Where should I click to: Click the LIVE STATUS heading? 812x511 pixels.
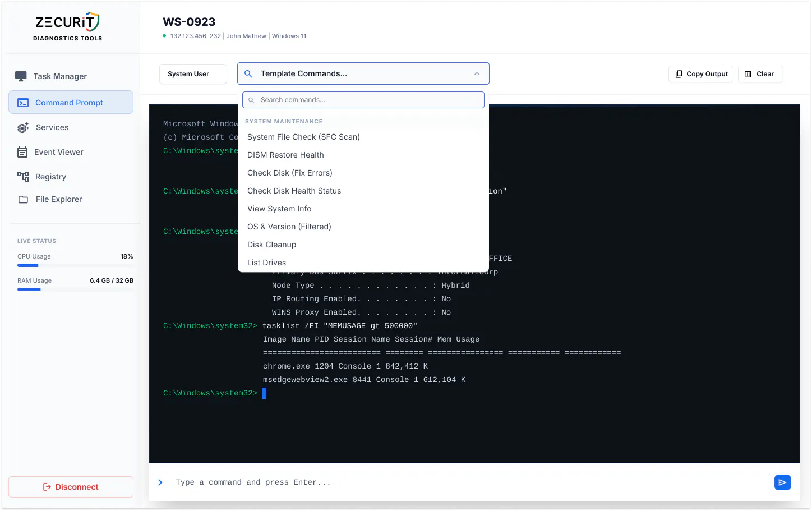click(36, 241)
